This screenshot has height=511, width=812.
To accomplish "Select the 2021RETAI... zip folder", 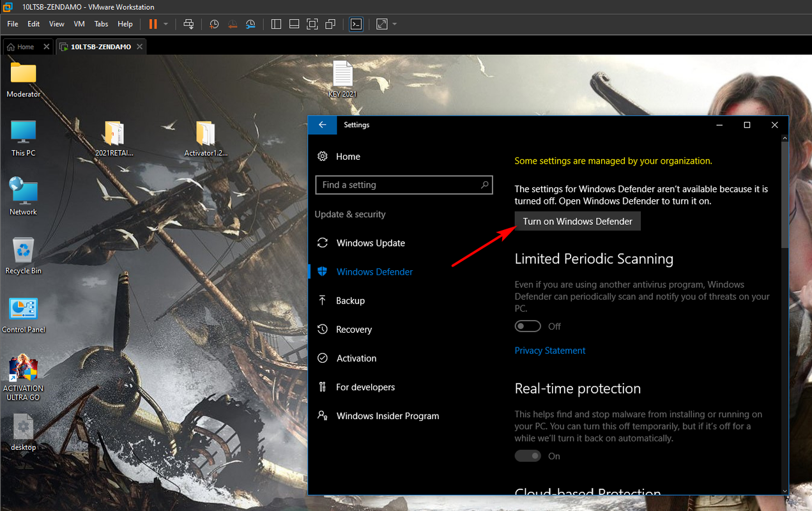I will [114, 138].
